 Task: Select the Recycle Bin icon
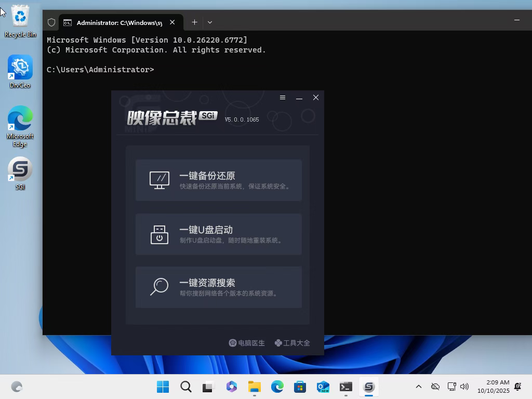[20, 21]
